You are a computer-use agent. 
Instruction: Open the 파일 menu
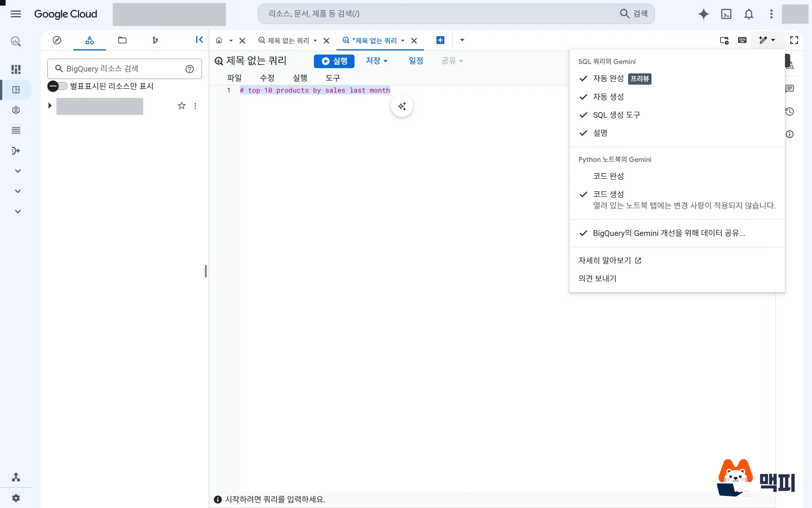[x=235, y=78]
